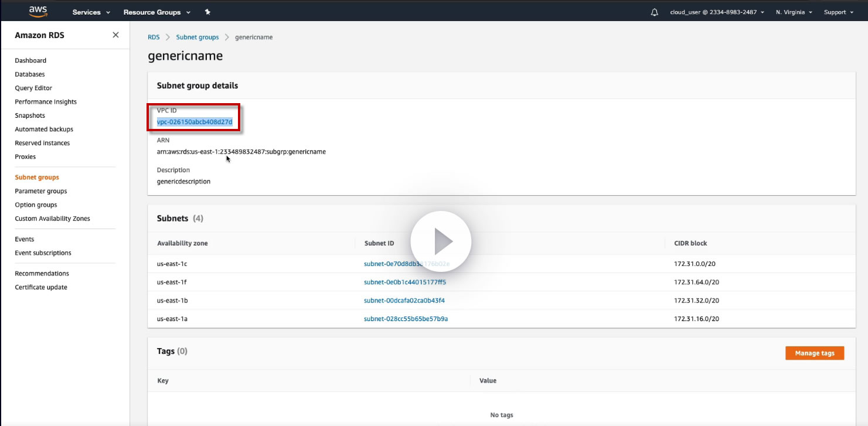Viewport: 868px width, 426px height.
Task: Play the video overlay
Action: (x=441, y=241)
